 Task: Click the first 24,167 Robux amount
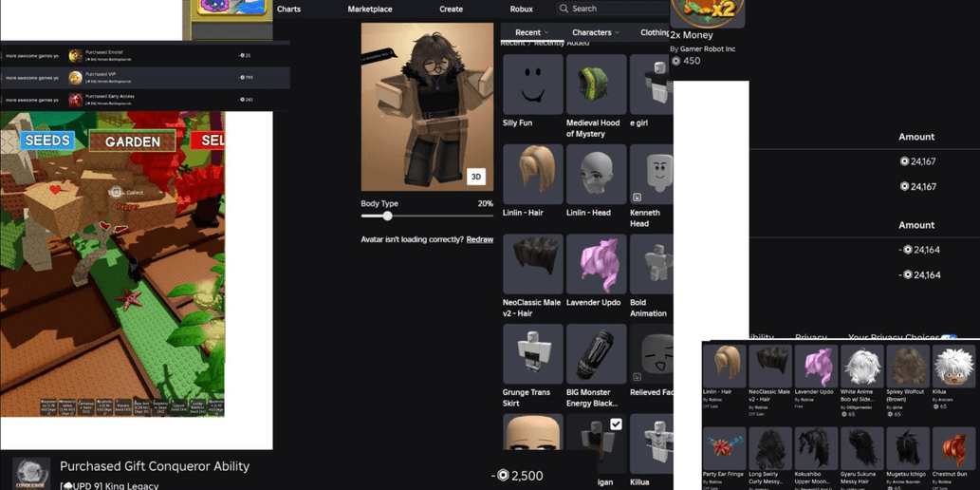point(917,161)
